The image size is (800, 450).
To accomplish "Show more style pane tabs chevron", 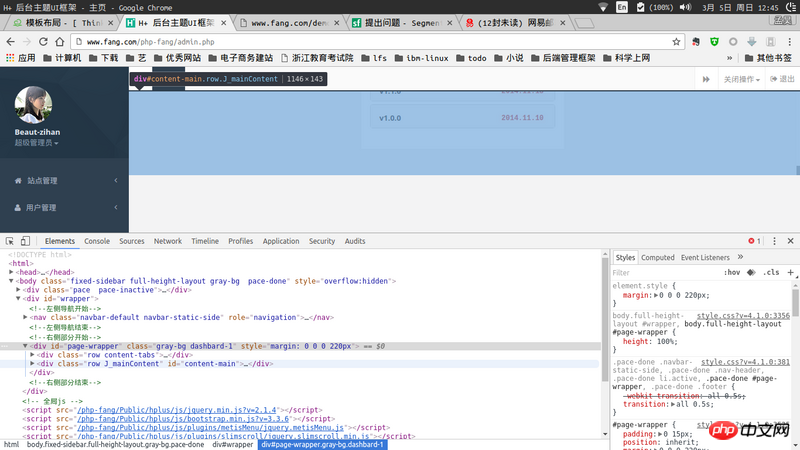I will [740, 257].
